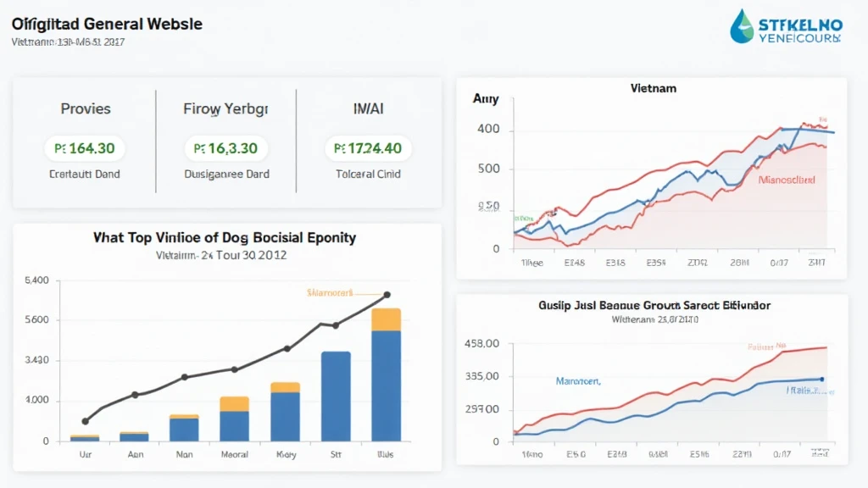Click the Vietnam chart title
Image resolution: width=868 pixels, height=488 pixels.
coord(653,88)
